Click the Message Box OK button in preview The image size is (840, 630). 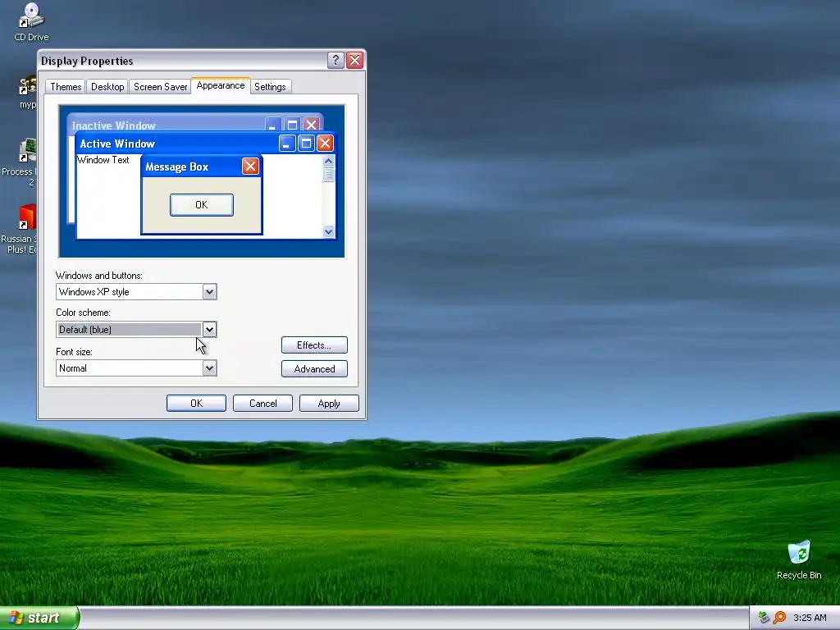[x=202, y=204]
